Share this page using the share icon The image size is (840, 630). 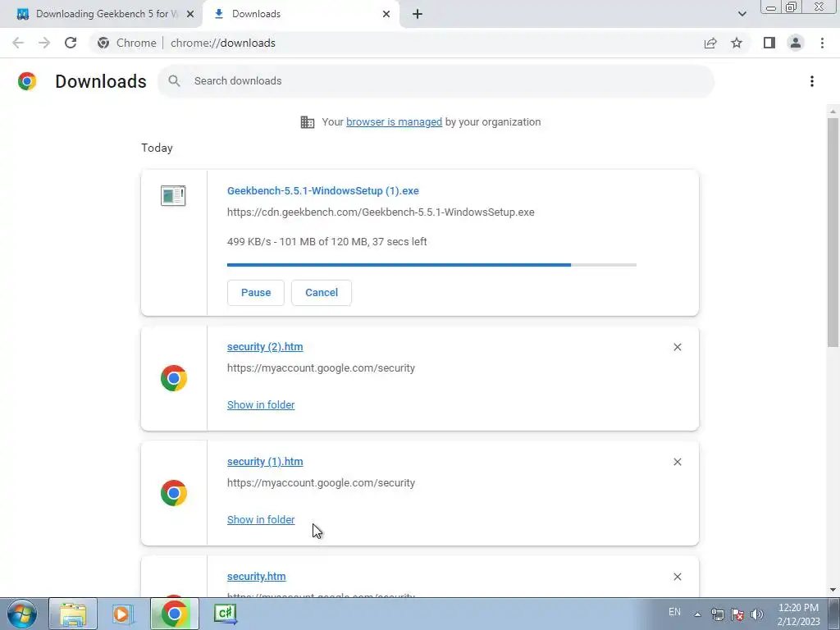pos(710,43)
